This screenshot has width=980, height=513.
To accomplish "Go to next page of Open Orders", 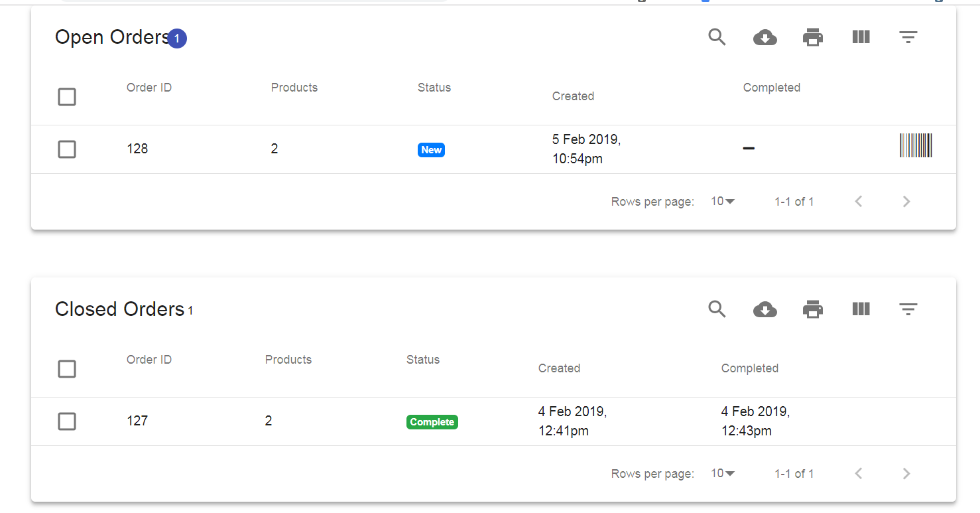I will (x=906, y=202).
